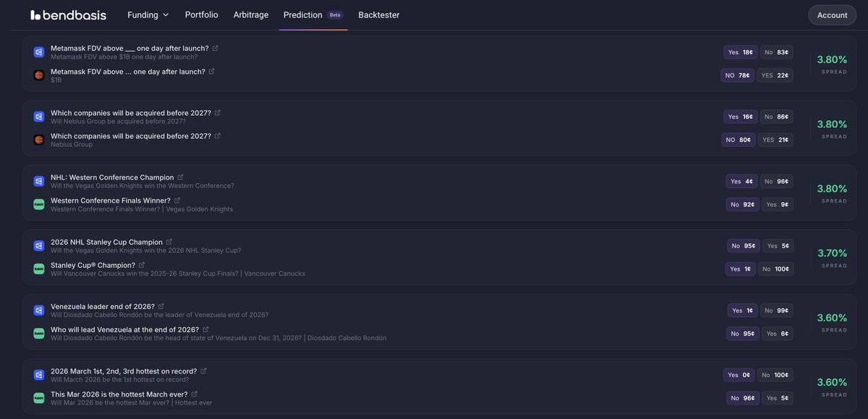Select the YES 22¢ price button
The width and height of the screenshot is (868, 419).
tap(775, 75)
